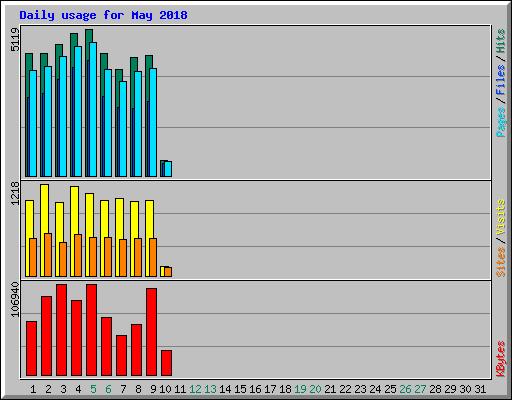Screen dimensions: 512x400
Task: Click the 5119 axis value
Action: [15, 40]
